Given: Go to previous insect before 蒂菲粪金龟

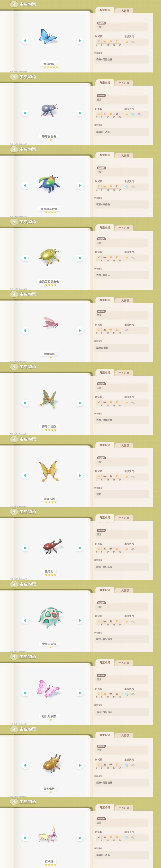Looking at the screenshot, I should 25,113.
